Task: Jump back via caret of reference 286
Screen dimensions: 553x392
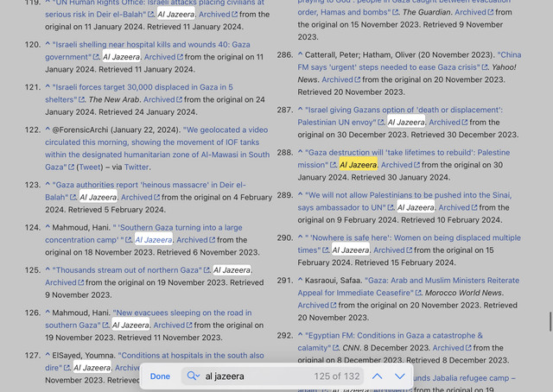Action: [300, 54]
